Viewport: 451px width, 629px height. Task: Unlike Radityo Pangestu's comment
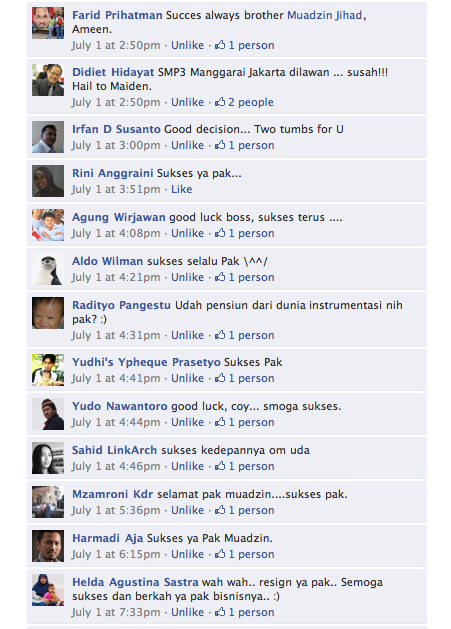coord(187,335)
